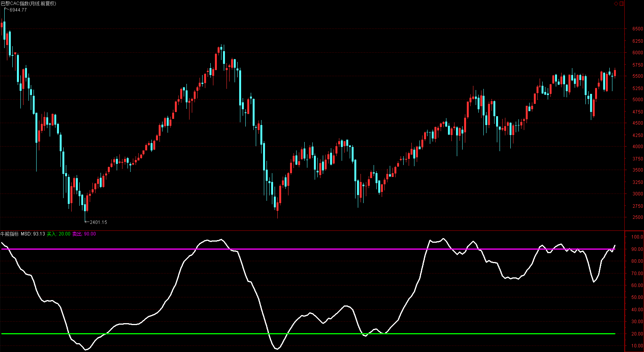Select the magenta sell threshold line
The image size is (644, 352).
point(308,249)
